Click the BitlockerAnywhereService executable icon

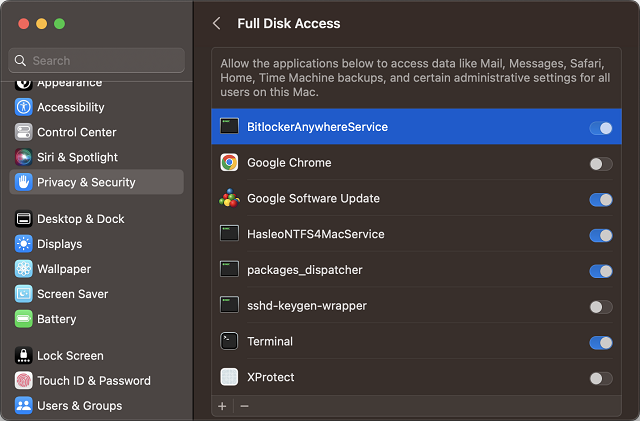229,126
